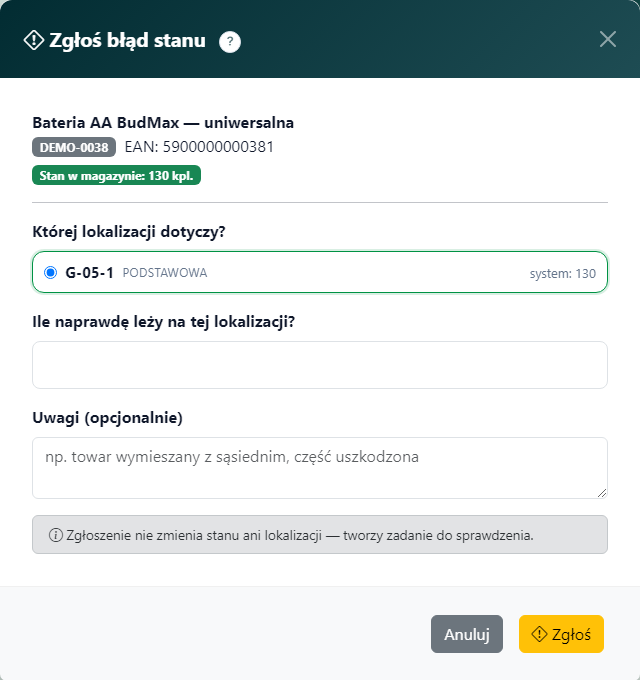
Task: Click the PODSTAWOWA location type label
Action: (x=165, y=273)
